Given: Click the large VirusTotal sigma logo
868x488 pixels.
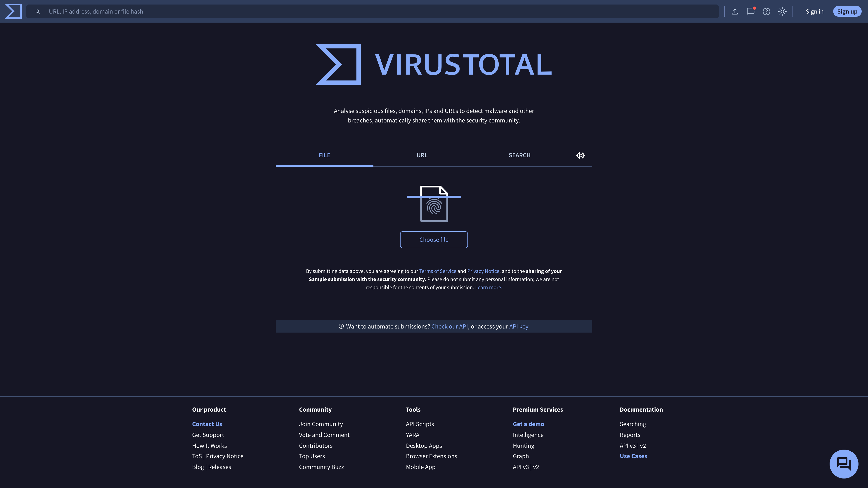Looking at the screenshot, I should coord(338,64).
